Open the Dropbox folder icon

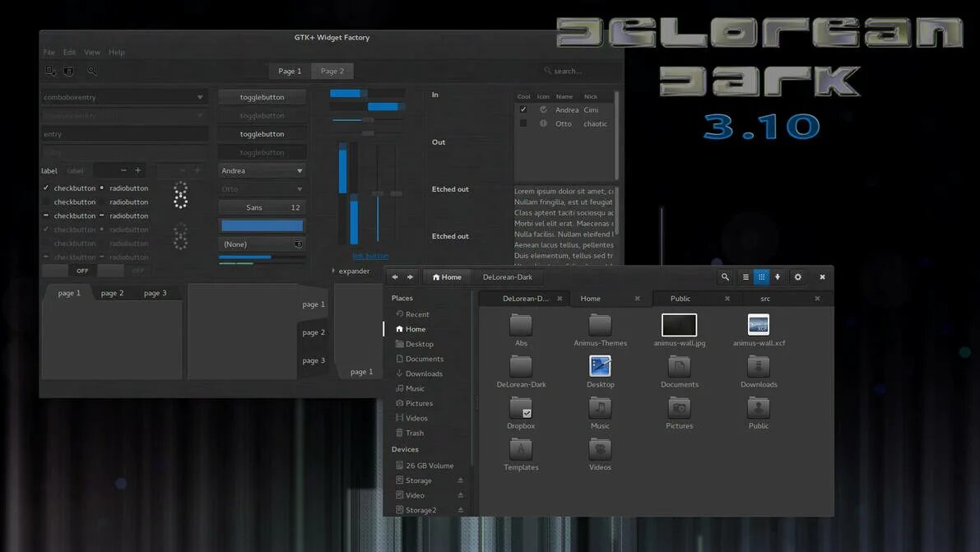[x=521, y=407]
